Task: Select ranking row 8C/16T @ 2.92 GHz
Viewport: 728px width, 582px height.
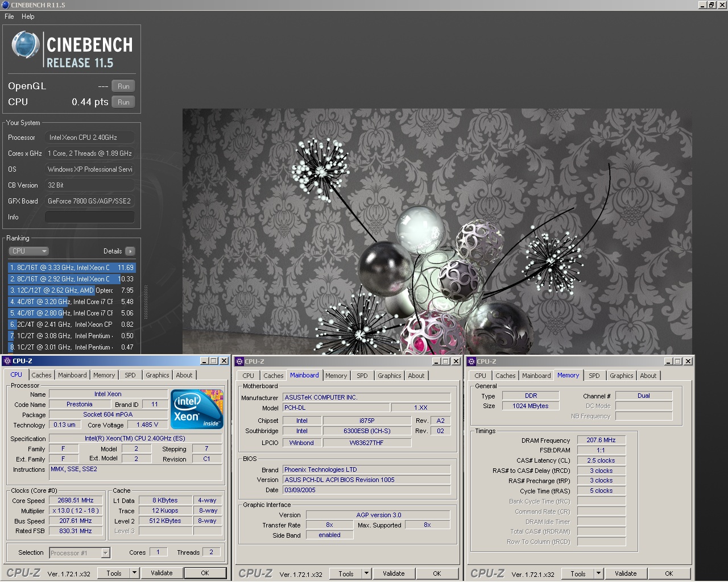Action: [72, 279]
